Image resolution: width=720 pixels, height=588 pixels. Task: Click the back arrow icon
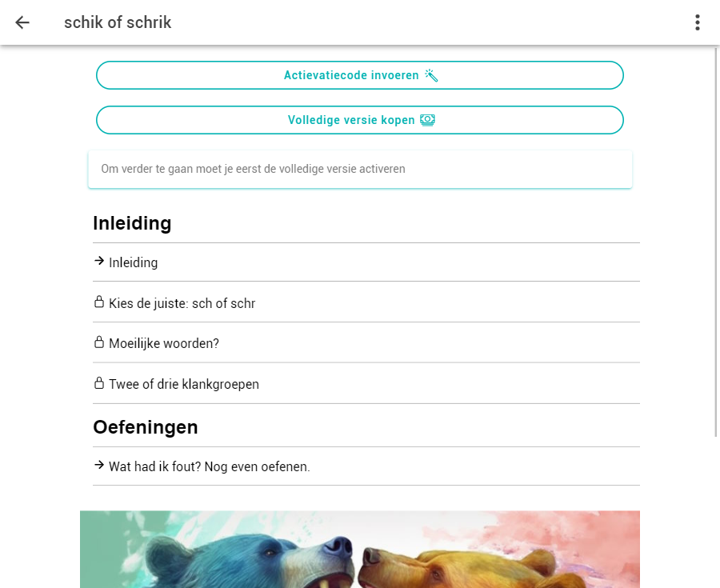(x=22, y=22)
